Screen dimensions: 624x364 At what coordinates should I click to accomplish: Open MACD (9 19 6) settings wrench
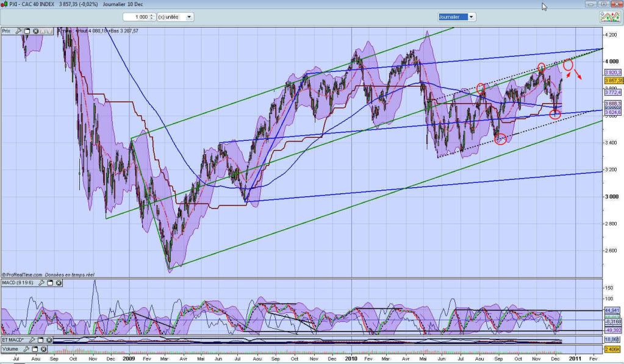43,283
